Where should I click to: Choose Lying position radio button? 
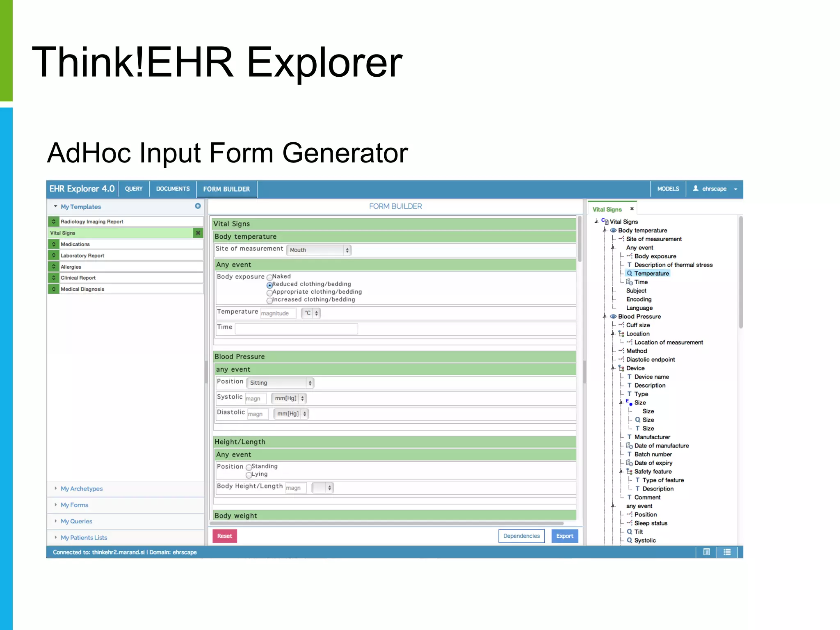pyautogui.click(x=249, y=475)
